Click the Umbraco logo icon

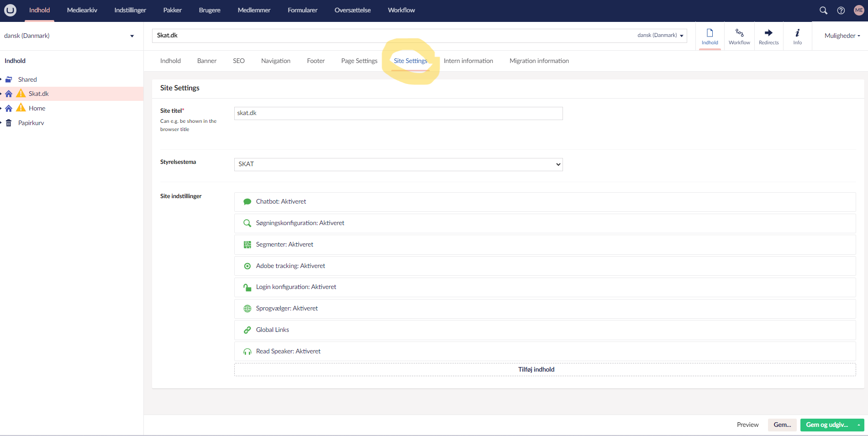10,10
